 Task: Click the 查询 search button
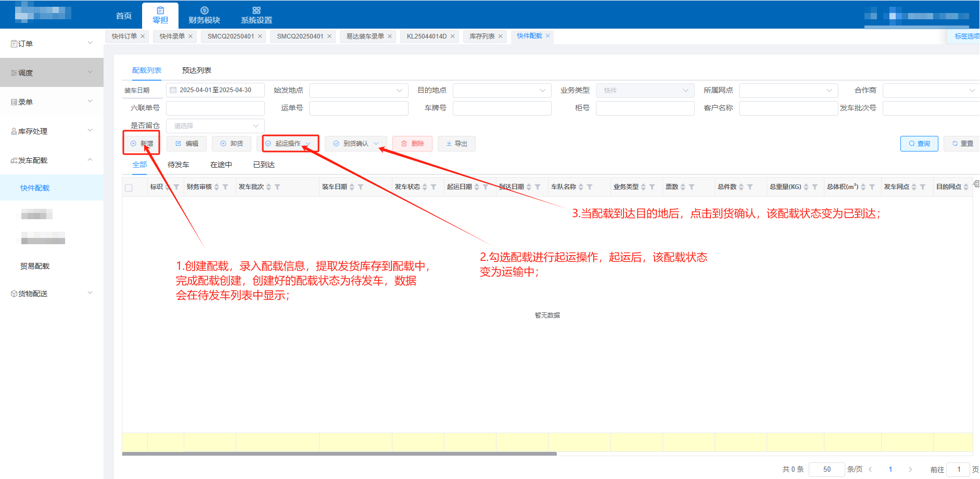[x=919, y=144]
